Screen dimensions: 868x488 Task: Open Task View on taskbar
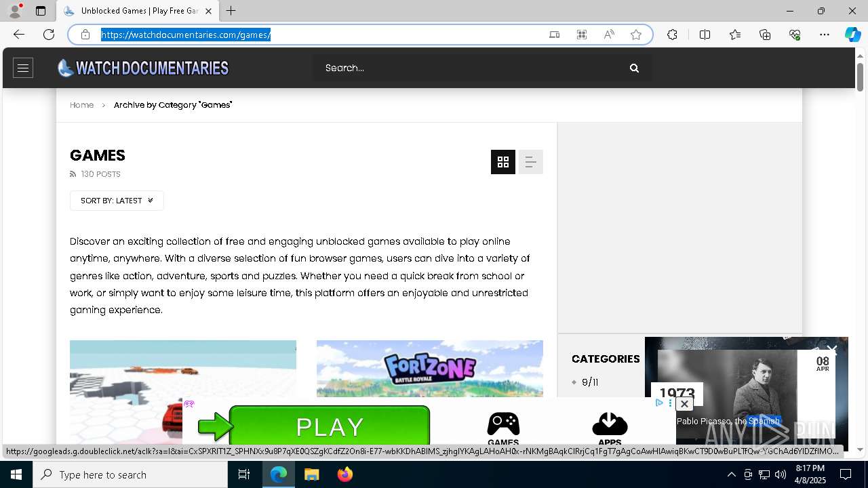pyautogui.click(x=244, y=474)
